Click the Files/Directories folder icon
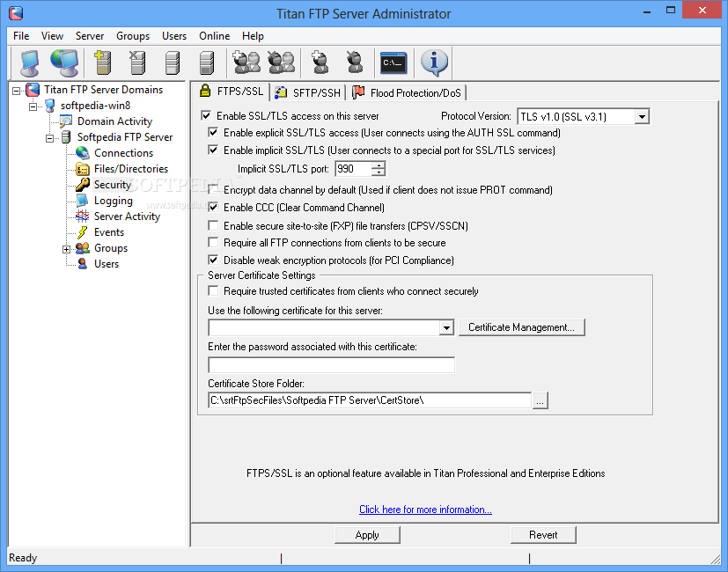Viewport: 728px width, 572px height. 82,169
